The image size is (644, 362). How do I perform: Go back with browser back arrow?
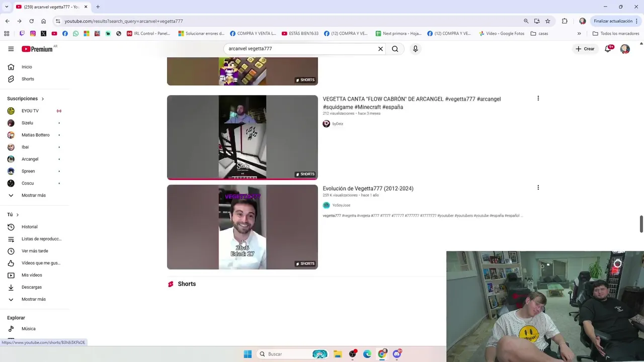[7, 21]
